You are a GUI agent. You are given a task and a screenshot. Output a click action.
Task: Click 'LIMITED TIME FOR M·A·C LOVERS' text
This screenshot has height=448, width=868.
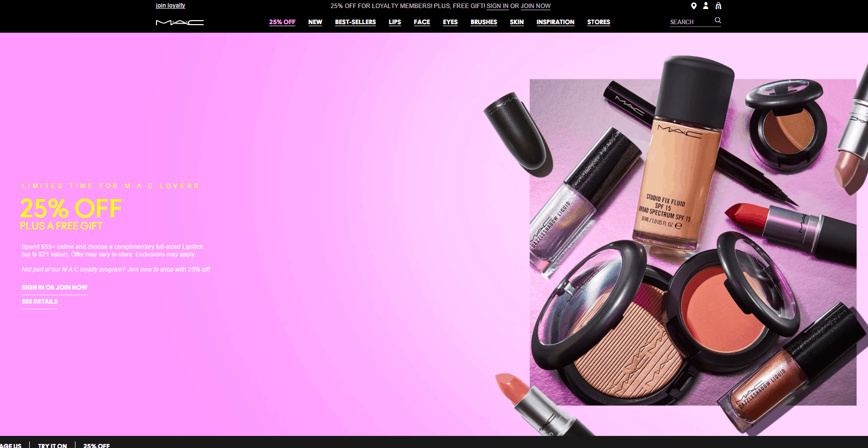(111, 186)
